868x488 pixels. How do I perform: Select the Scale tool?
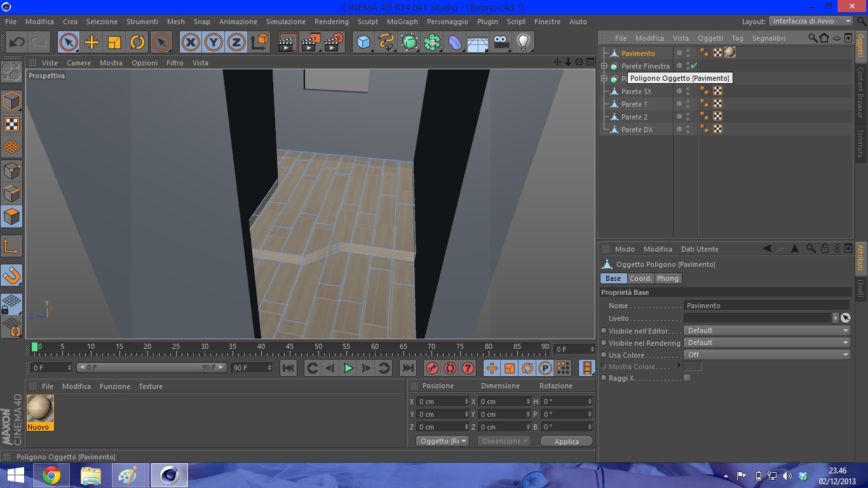[x=114, y=43]
